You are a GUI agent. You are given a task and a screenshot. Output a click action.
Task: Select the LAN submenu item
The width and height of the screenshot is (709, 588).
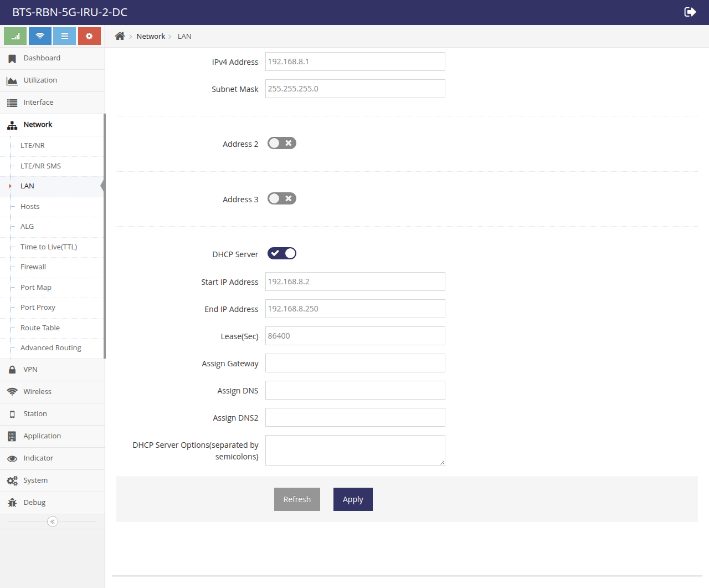(52, 186)
